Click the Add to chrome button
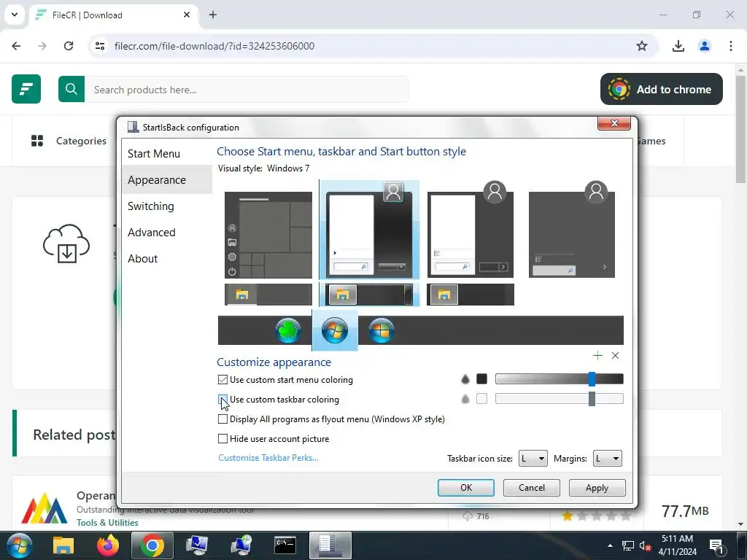Viewport: 747px width, 560px height. tap(661, 89)
